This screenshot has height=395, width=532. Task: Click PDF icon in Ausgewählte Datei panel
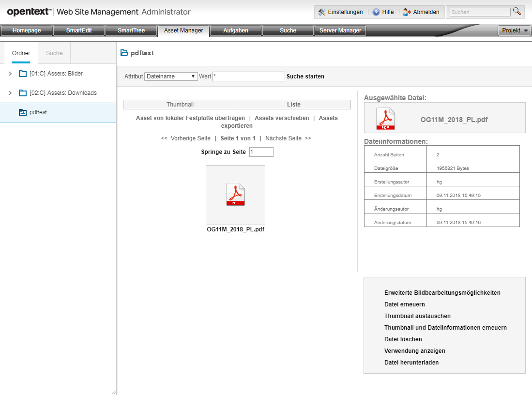pos(385,119)
